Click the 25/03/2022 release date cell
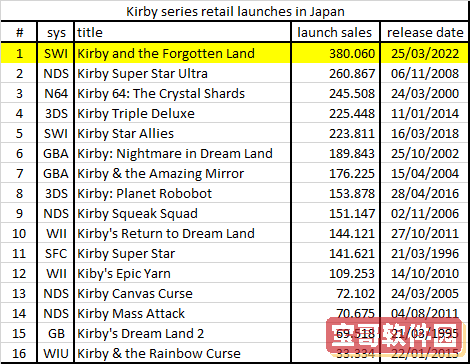Screen dimensions: 470x364 pos(424,53)
